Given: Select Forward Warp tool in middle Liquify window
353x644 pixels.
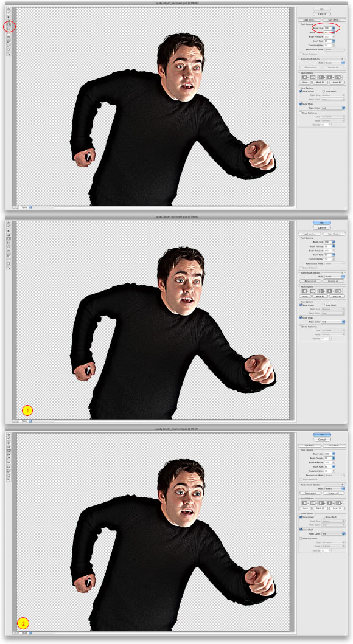Looking at the screenshot, I should click(x=9, y=223).
